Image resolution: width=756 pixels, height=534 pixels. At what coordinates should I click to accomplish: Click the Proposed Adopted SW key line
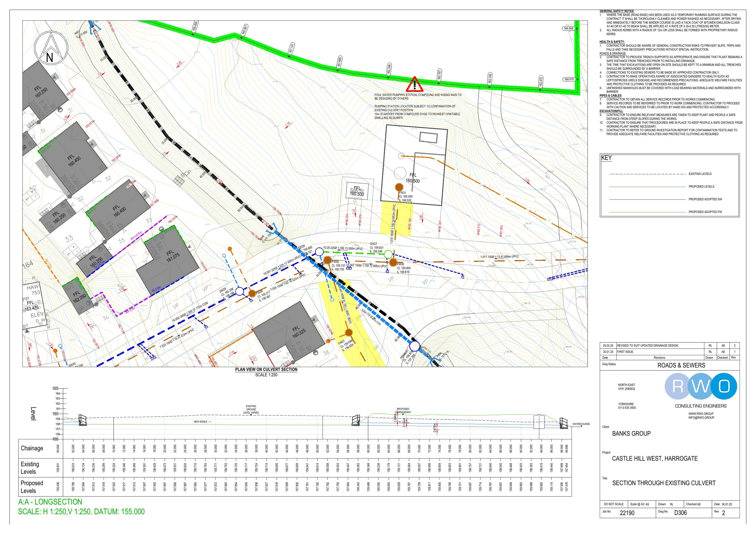[x=647, y=199]
